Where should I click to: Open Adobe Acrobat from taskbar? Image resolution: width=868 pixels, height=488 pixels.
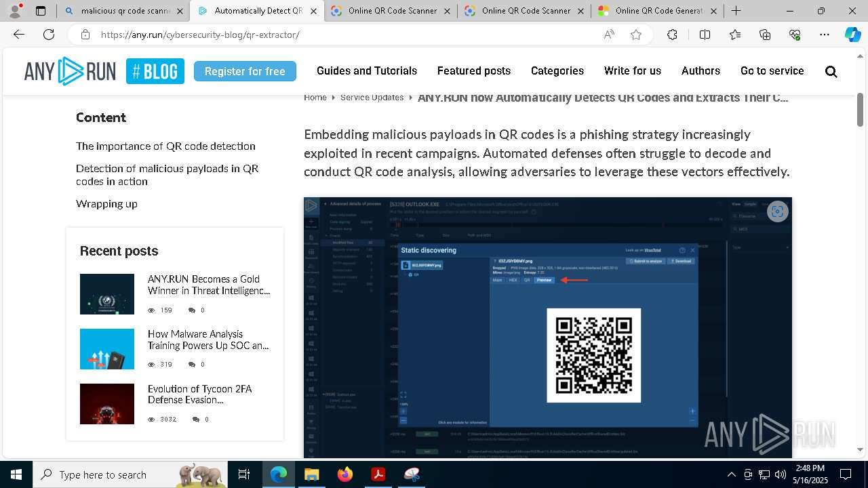tap(378, 474)
